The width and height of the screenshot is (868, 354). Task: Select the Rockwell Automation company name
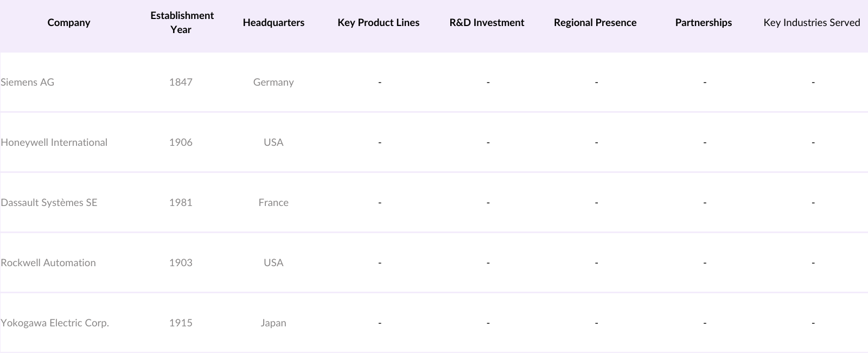coord(48,263)
